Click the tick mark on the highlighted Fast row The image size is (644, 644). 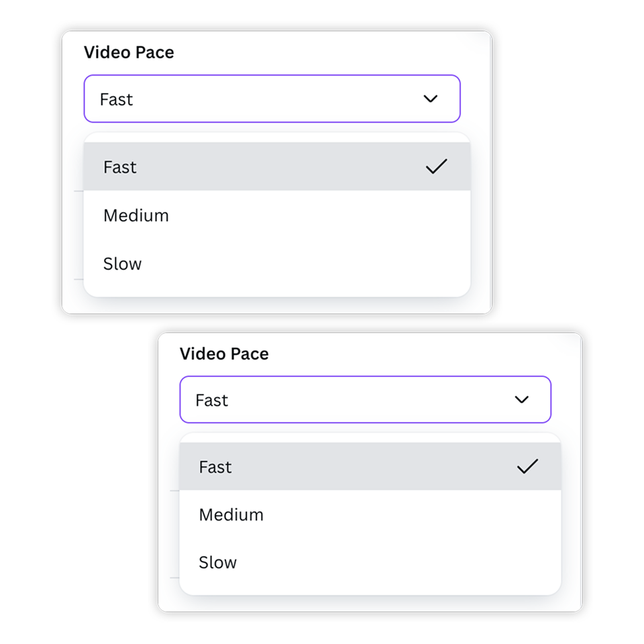436,166
